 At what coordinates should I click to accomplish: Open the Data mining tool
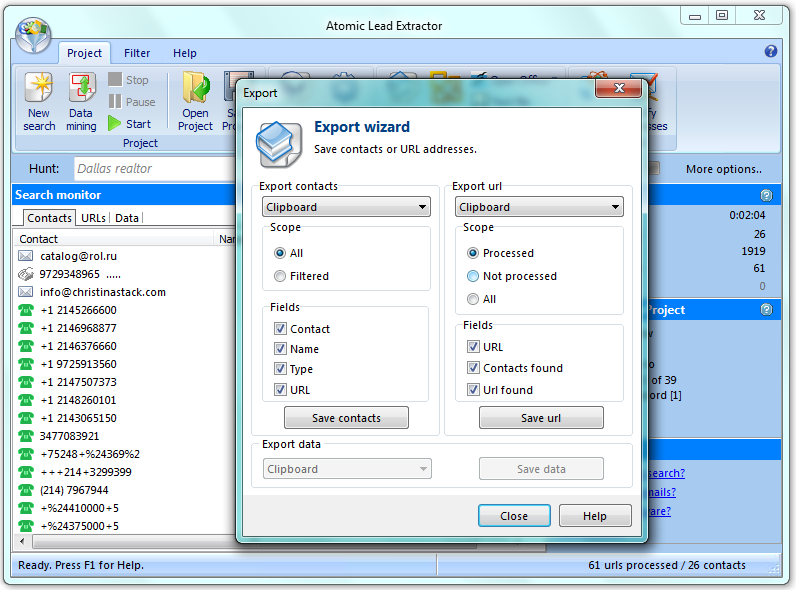[81, 90]
